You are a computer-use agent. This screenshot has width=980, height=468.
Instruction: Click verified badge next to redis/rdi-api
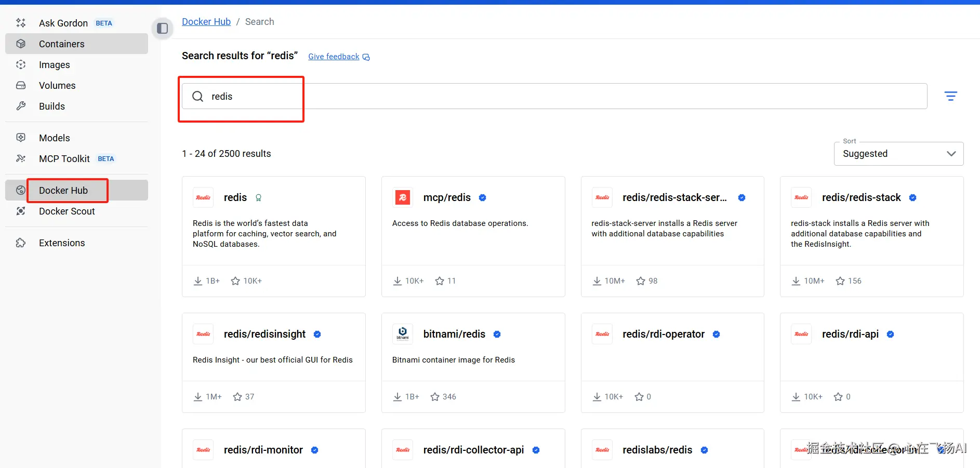(x=890, y=334)
